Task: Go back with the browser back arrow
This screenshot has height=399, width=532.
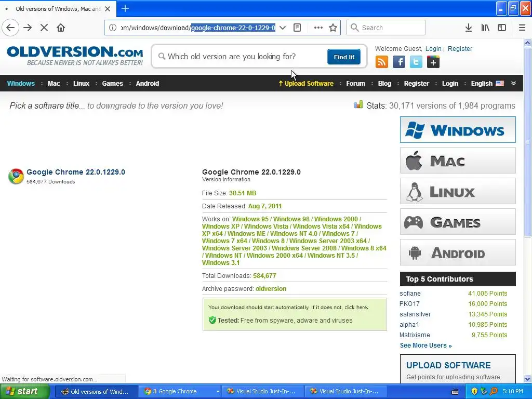Action: tap(10, 28)
